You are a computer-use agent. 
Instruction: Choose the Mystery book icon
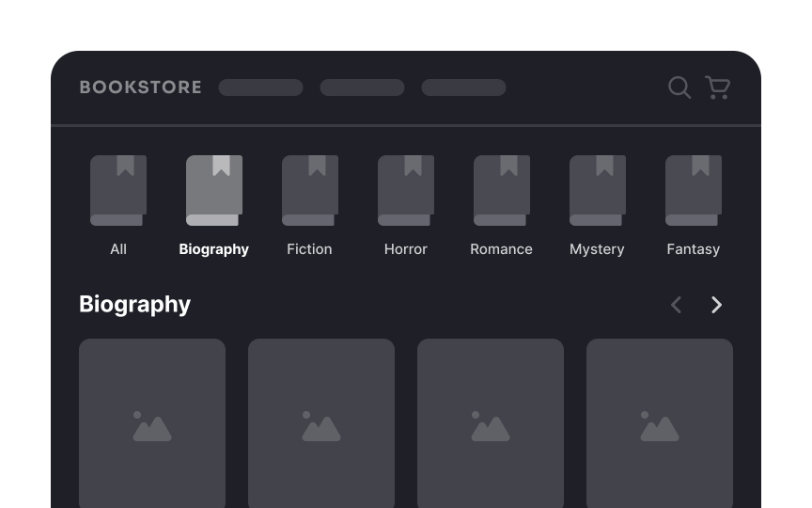pyautogui.click(x=598, y=190)
